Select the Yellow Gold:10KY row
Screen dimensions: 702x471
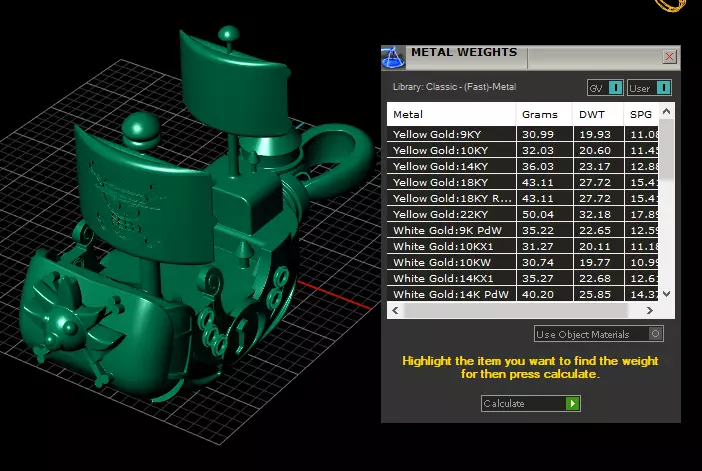coord(523,150)
